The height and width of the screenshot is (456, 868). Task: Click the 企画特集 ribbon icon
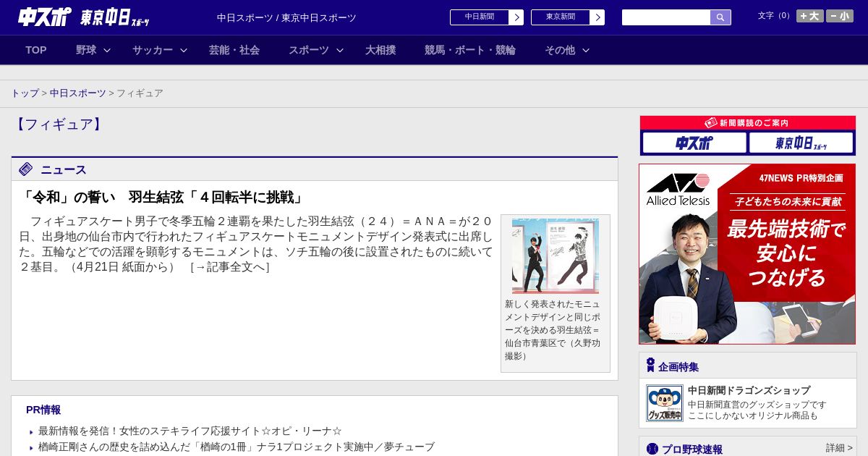pos(650,366)
